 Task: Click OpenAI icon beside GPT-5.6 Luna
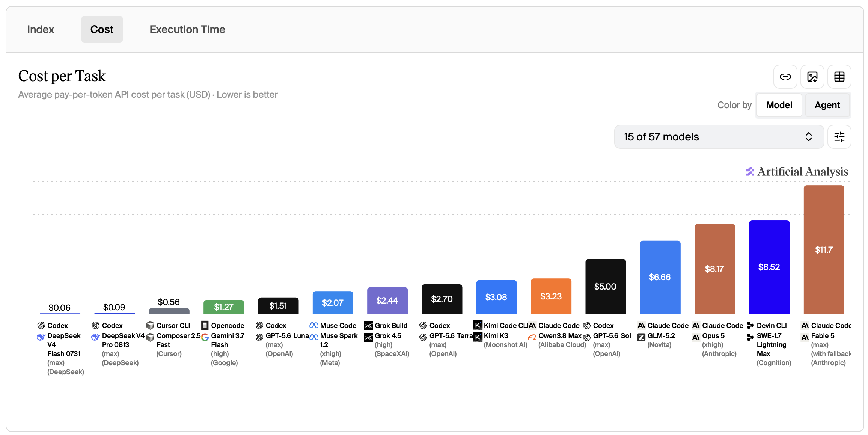click(x=259, y=337)
